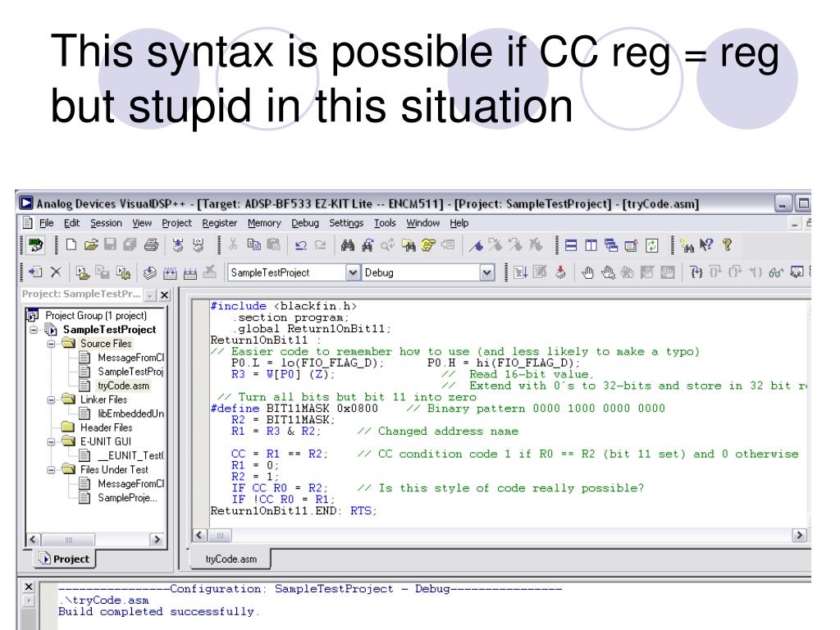This screenshot has width=840, height=630.
Task: Switch to the Project tab
Action: tap(65, 559)
